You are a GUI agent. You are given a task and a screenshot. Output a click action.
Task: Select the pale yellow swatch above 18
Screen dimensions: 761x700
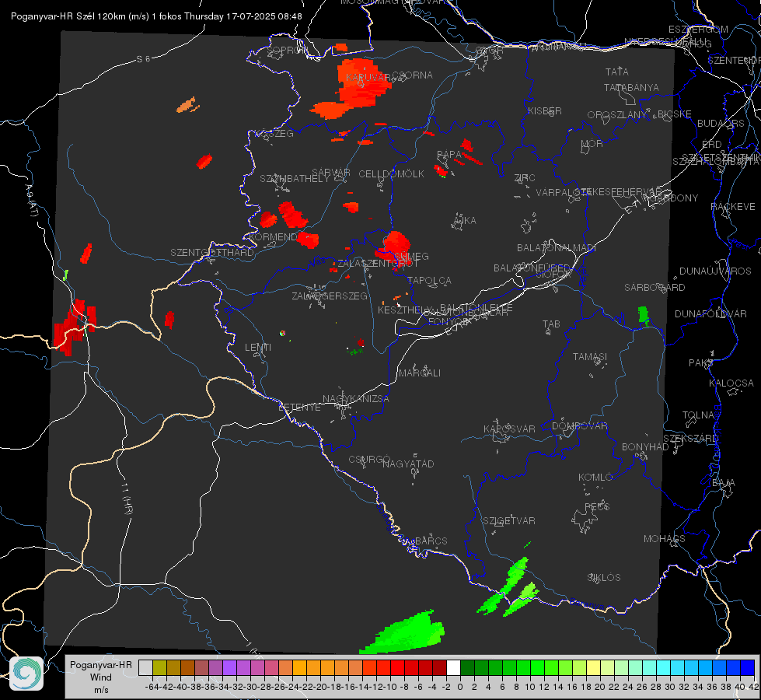tap(594, 667)
